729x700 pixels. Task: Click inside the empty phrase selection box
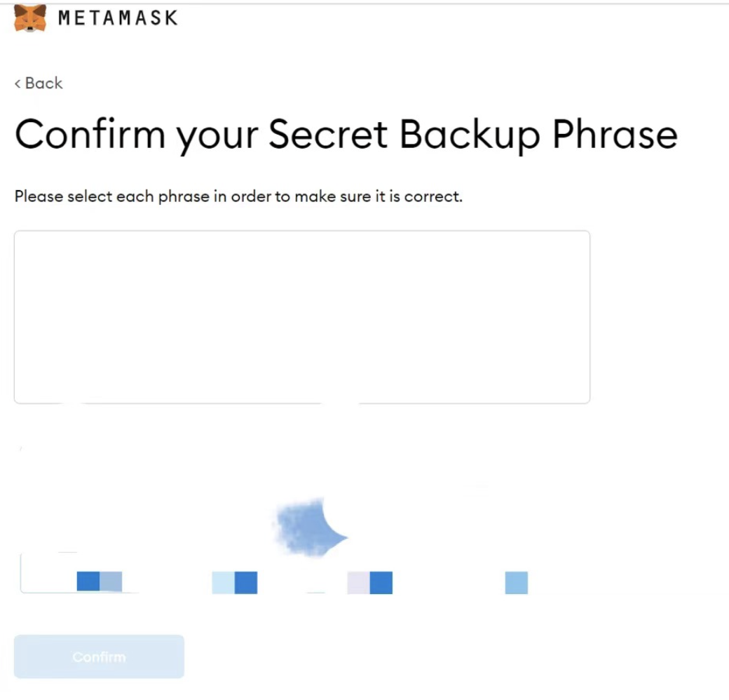pos(302,317)
